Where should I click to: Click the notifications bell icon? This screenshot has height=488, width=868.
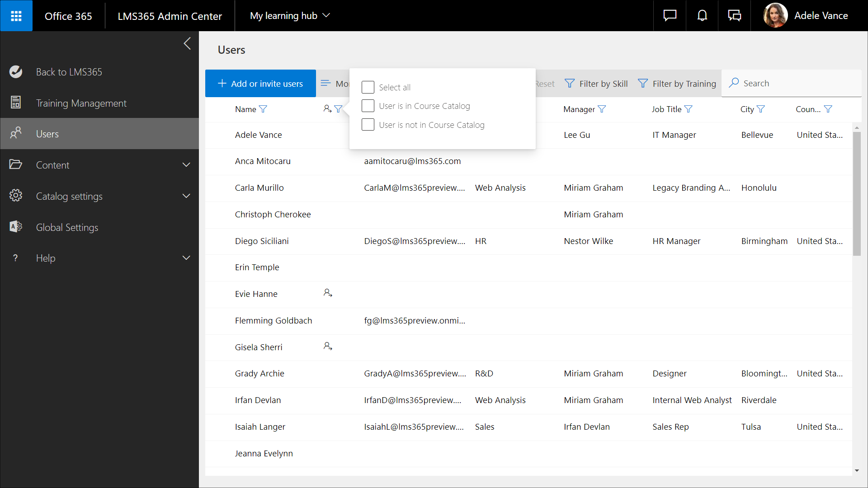click(702, 16)
